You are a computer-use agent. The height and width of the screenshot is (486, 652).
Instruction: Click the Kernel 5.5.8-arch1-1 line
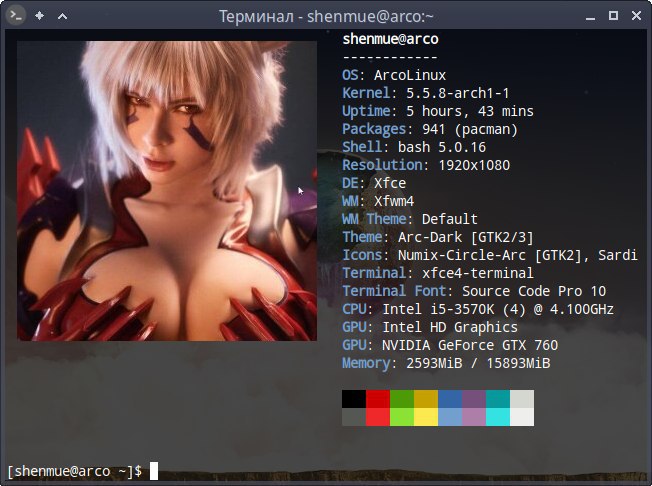[425, 93]
